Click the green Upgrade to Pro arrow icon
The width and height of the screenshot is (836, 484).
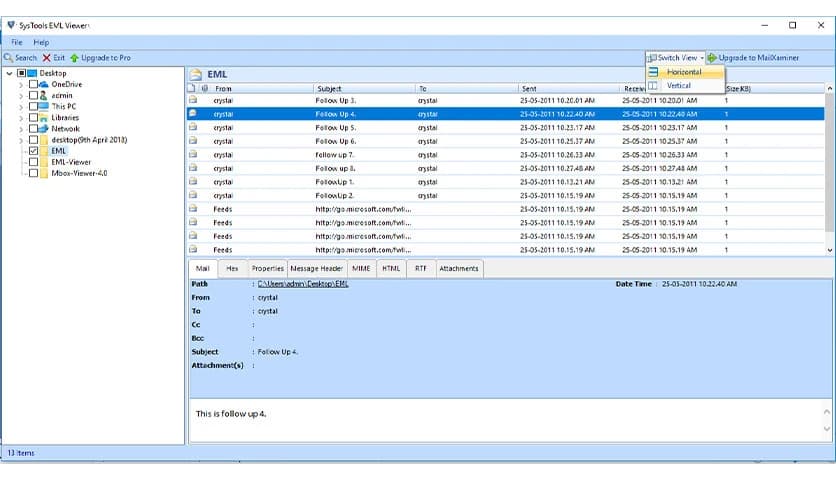pos(74,58)
